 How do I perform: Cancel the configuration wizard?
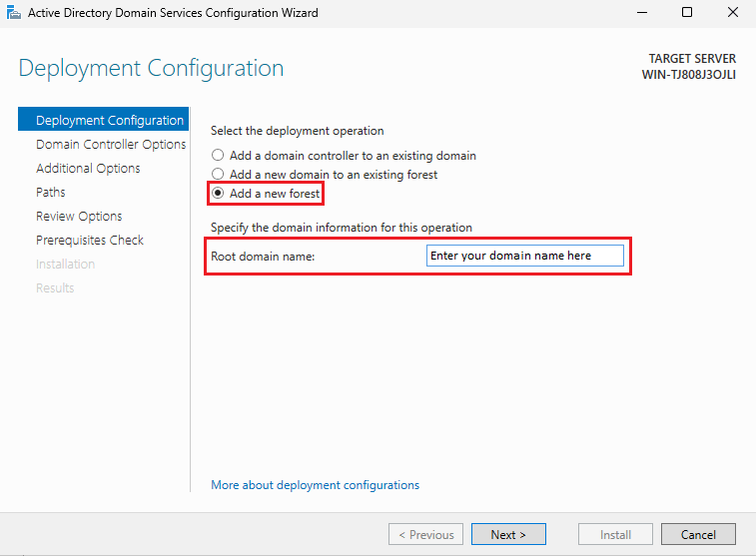pyautogui.click(x=698, y=534)
